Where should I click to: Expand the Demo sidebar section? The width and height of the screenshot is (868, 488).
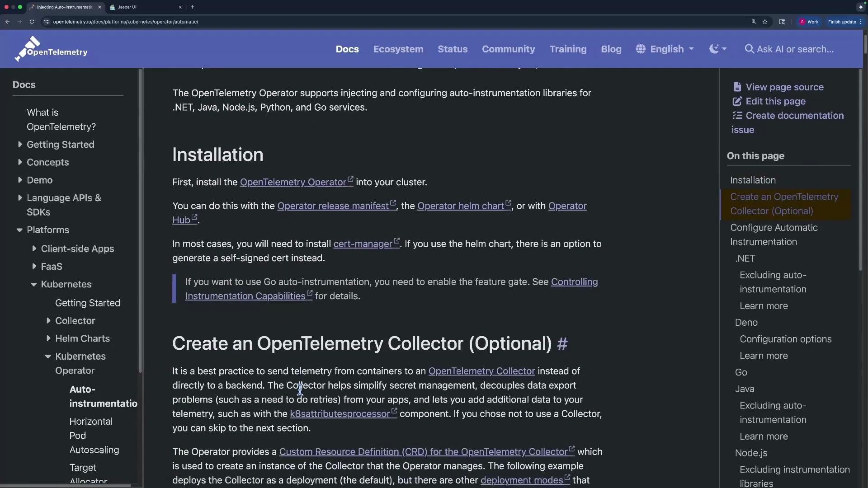[20, 180]
